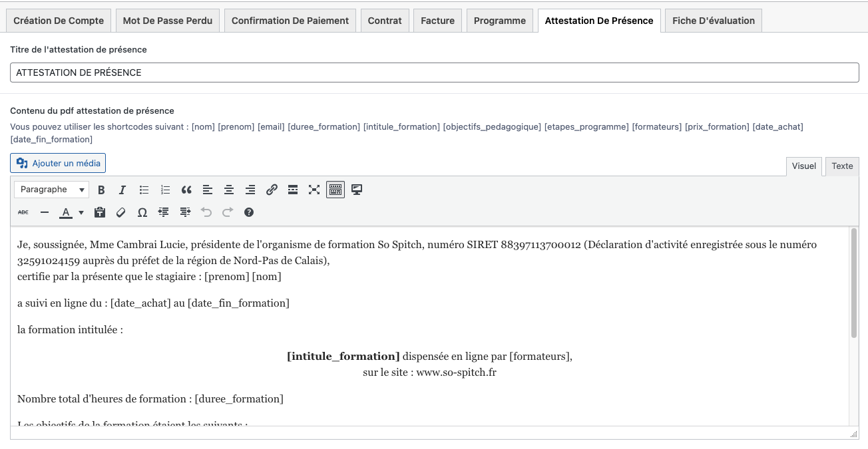Toggle the toolbar visibility button

point(335,190)
